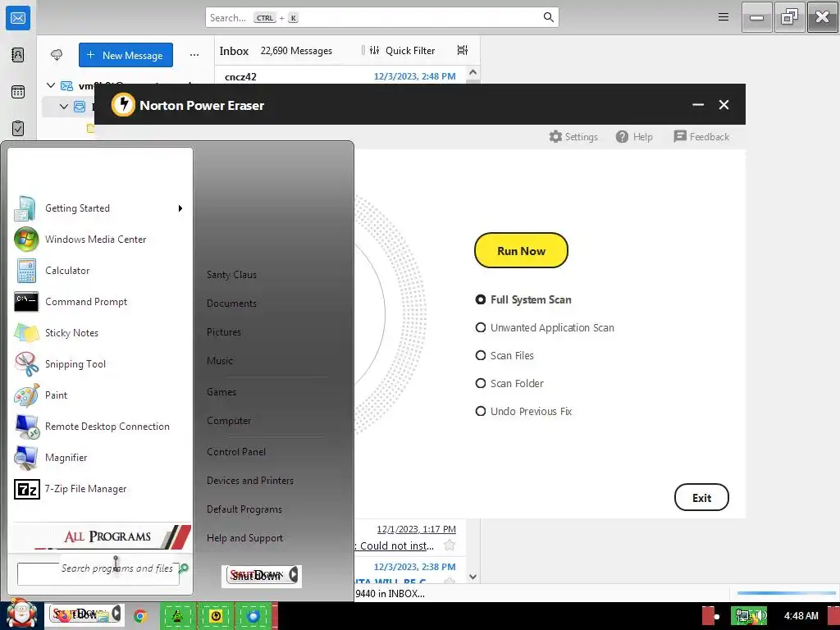Viewport: 840px width, 630px height.
Task: Open Default Programs
Action: coord(244,509)
